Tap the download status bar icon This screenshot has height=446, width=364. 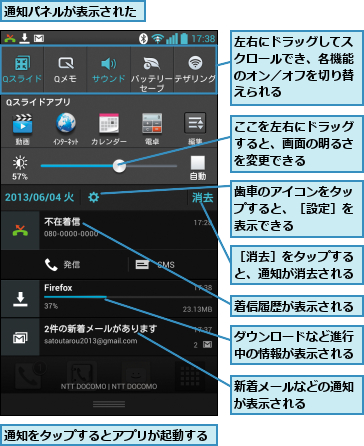(24, 39)
